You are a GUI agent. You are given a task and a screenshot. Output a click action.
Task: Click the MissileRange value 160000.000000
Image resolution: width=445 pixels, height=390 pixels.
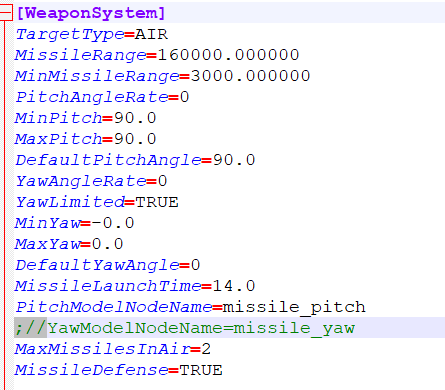(x=228, y=55)
